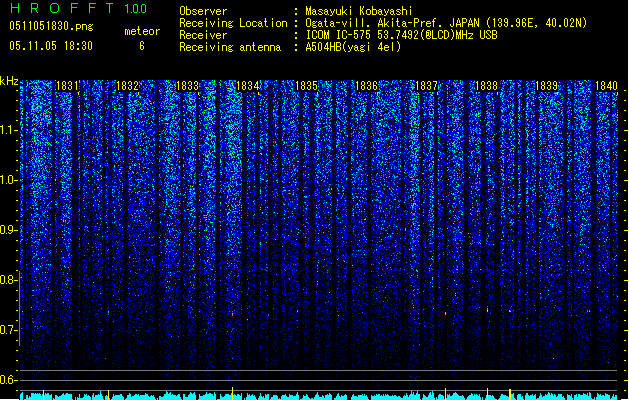Click the 1834 time marker
Image resolution: width=629 pixels, height=400 pixels.
[247, 85]
